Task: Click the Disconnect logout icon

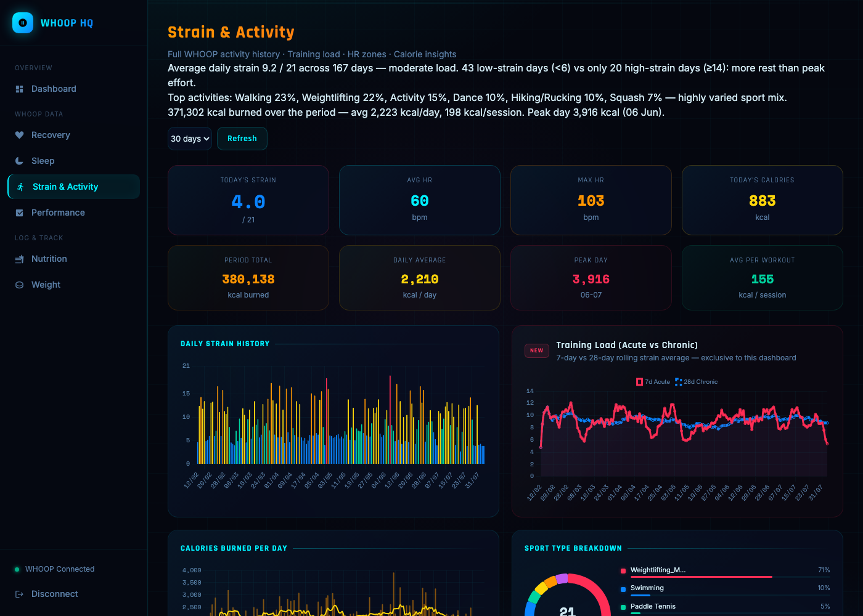Action: [x=19, y=594]
